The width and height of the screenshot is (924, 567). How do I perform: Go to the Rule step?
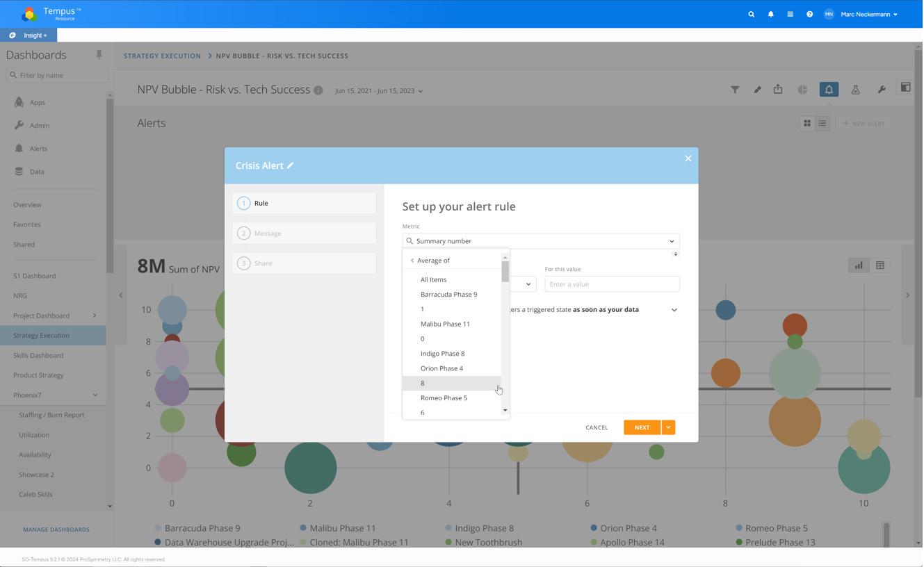point(305,203)
